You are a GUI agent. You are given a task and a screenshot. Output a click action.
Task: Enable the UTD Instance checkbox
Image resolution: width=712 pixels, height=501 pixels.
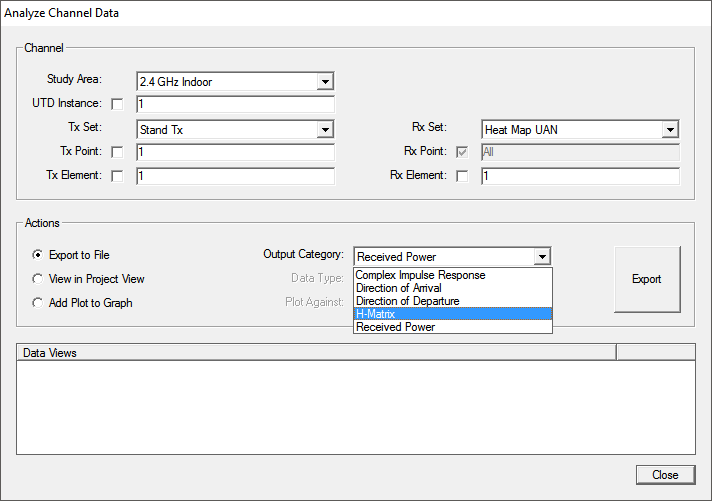tap(117, 104)
